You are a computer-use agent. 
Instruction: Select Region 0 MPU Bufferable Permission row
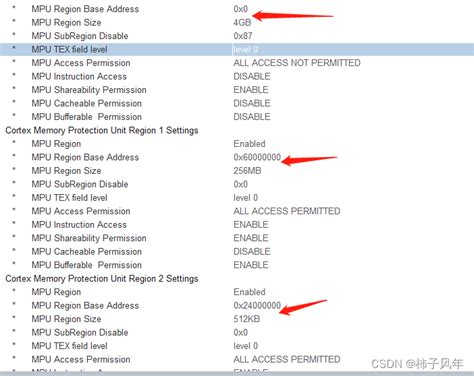click(x=237, y=117)
